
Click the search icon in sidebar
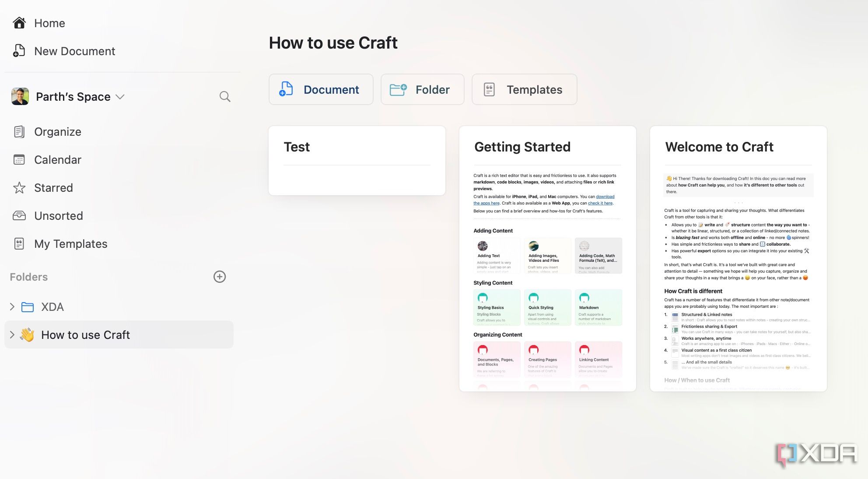224,96
